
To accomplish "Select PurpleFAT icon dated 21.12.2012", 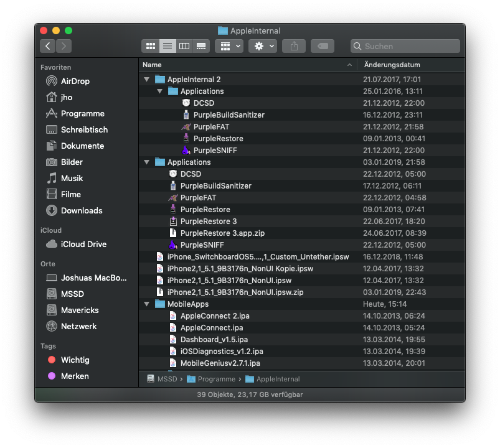I will tap(186, 126).
